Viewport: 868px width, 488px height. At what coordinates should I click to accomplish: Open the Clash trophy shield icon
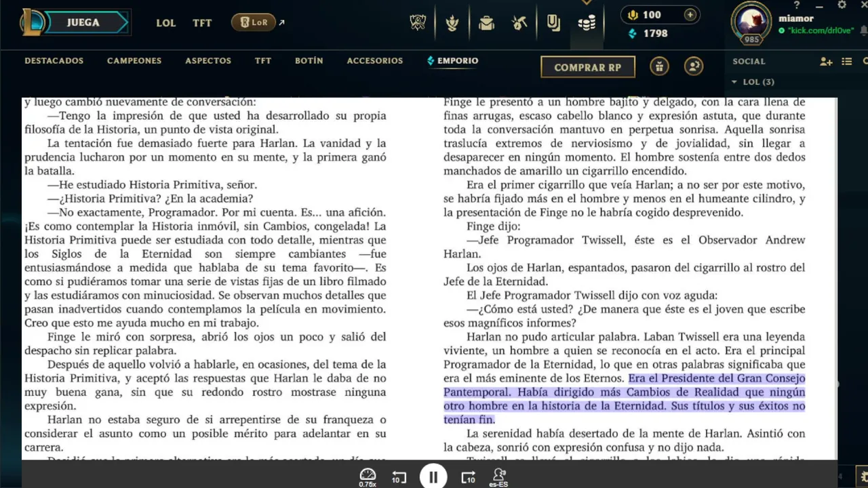[418, 23]
